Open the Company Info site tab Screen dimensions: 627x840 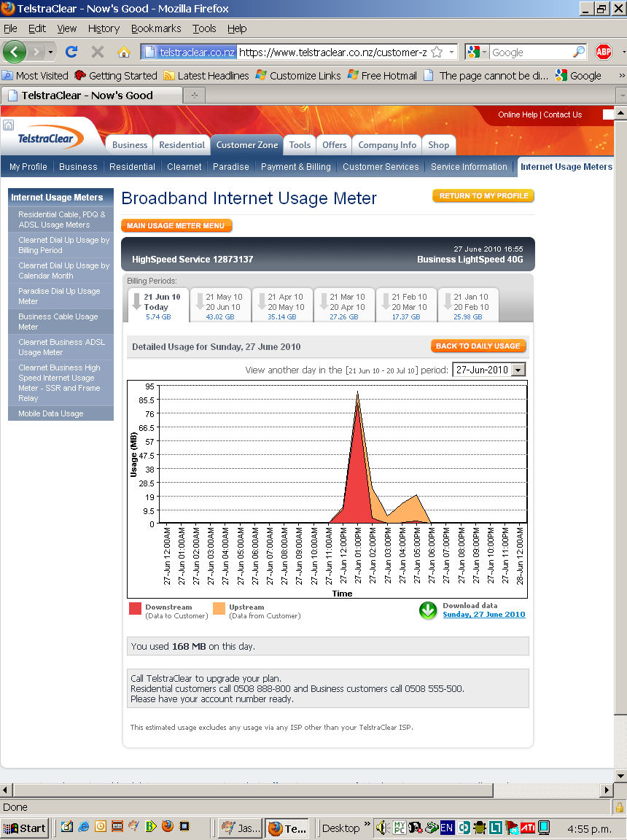tap(387, 144)
